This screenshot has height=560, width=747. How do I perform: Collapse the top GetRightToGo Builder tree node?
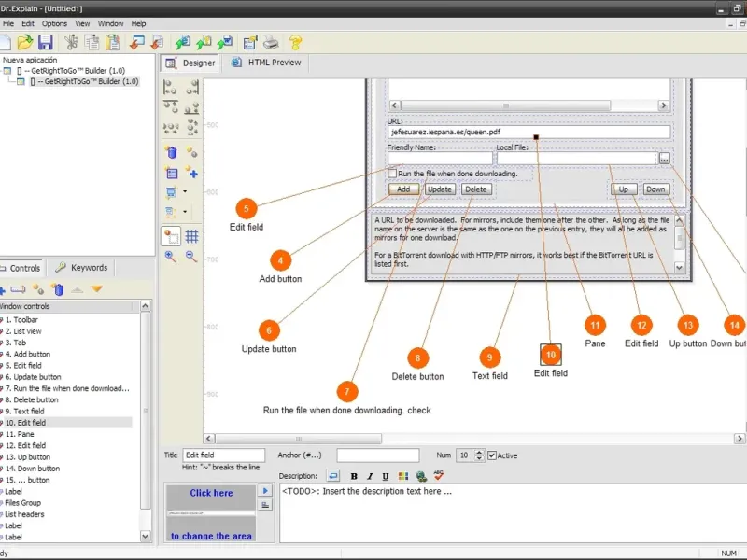pos(7,71)
